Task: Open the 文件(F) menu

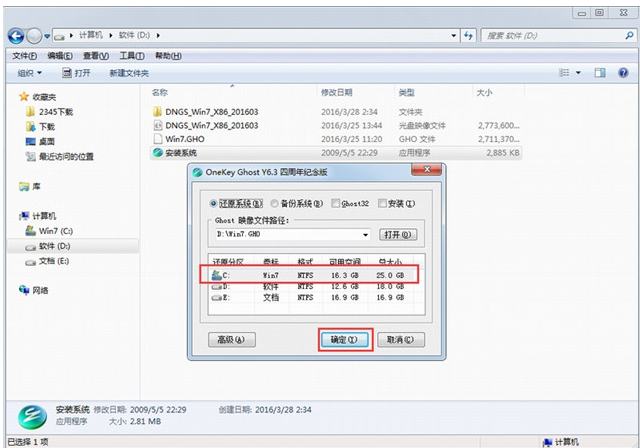Action: (x=24, y=56)
